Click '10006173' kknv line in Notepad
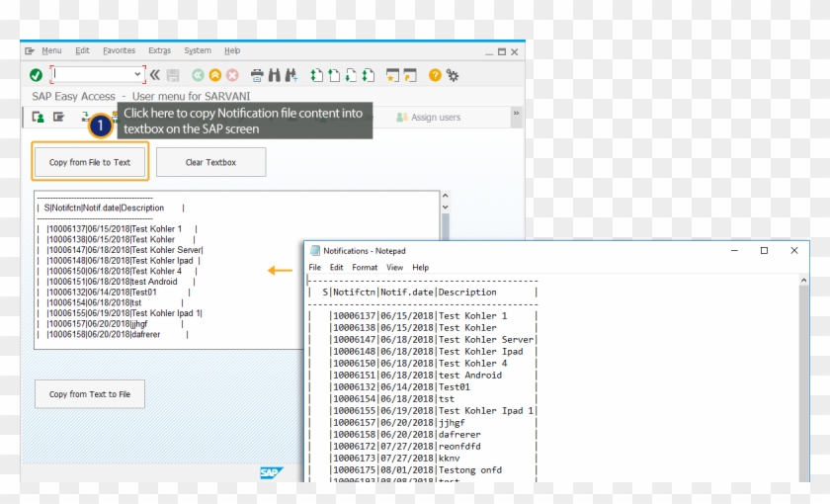The width and height of the screenshot is (830, 504). tap(422, 458)
